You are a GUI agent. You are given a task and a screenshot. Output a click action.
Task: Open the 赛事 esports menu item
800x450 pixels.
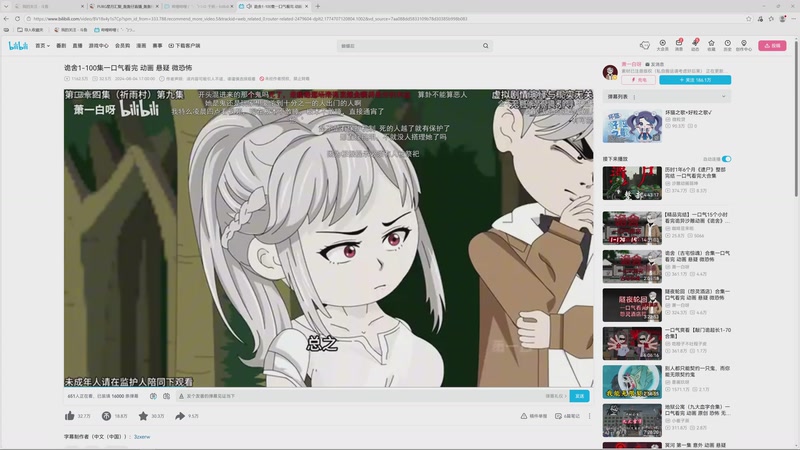[x=158, y=46]
